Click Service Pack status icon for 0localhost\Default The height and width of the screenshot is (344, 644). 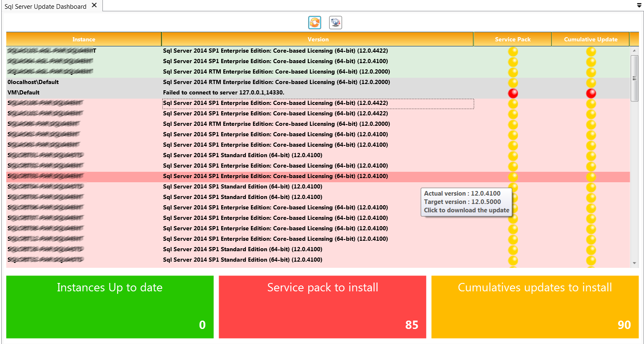(513, 83)
